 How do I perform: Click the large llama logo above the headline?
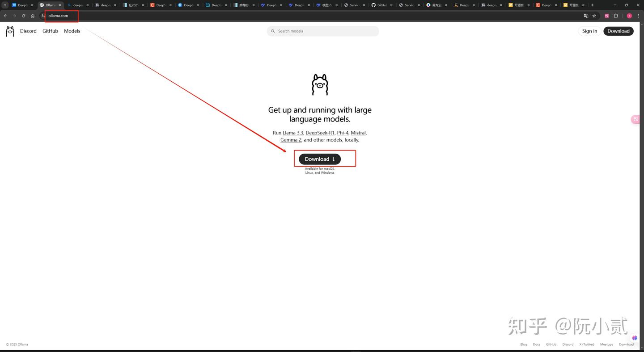[320, 85]
